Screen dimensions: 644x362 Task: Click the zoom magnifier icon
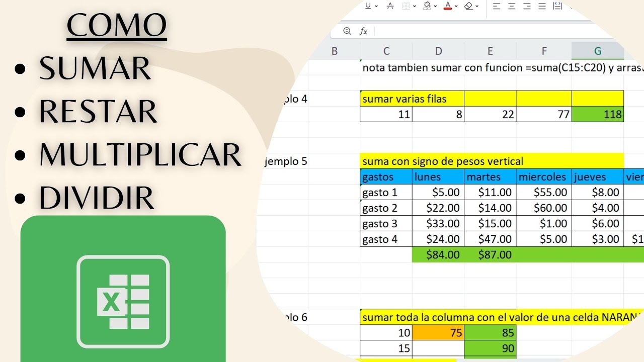pyautogui.click(x=347, y=31)
